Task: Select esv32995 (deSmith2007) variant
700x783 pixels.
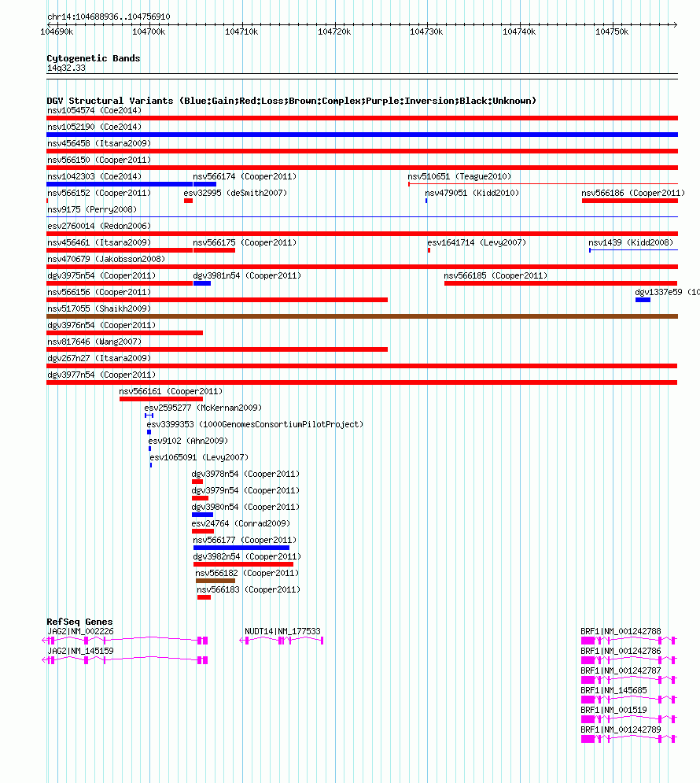Action: click(235, 193)
